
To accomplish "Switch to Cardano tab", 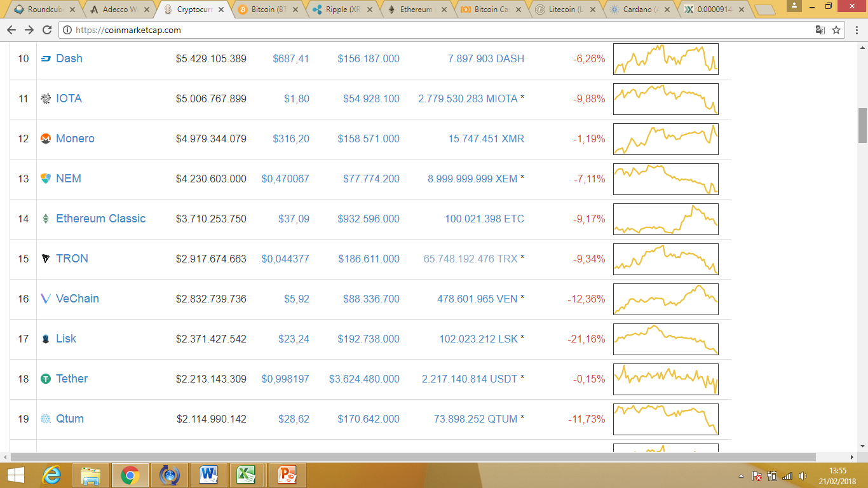I will 641,10.
